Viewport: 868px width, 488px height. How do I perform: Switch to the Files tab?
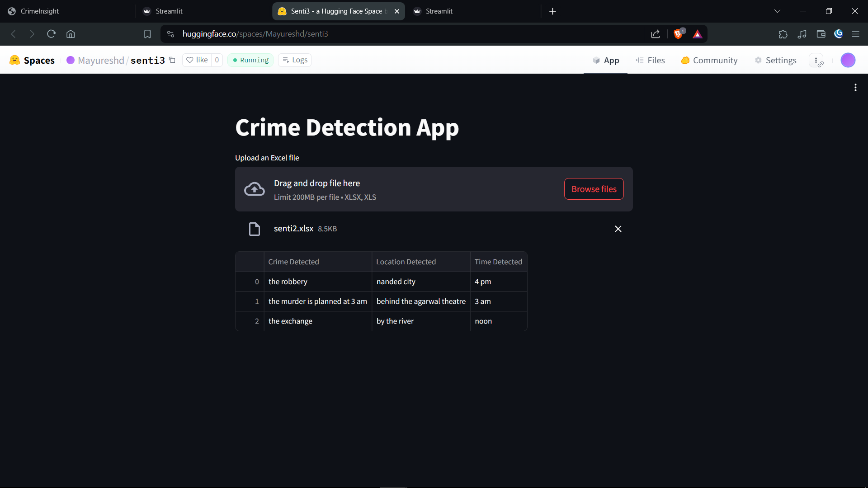(650, 60)
